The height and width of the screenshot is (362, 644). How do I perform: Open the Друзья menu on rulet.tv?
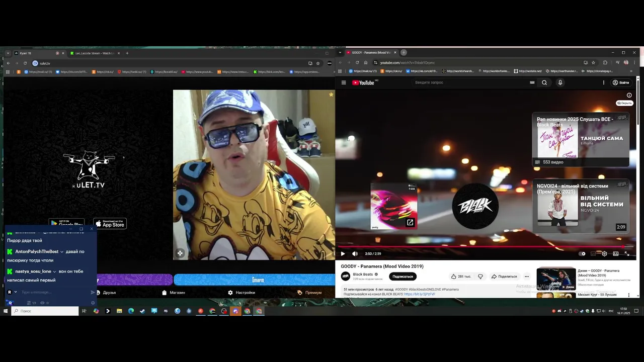pos(106,293)
